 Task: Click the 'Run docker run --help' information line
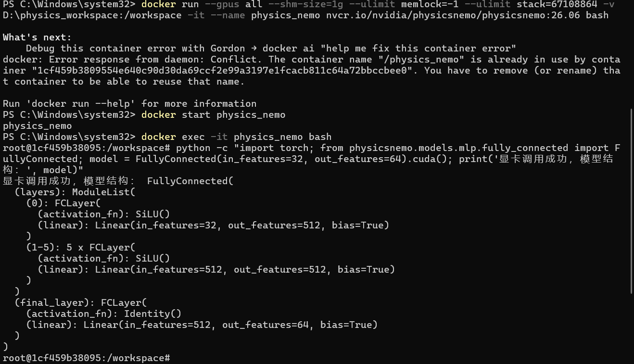[129, 104]
